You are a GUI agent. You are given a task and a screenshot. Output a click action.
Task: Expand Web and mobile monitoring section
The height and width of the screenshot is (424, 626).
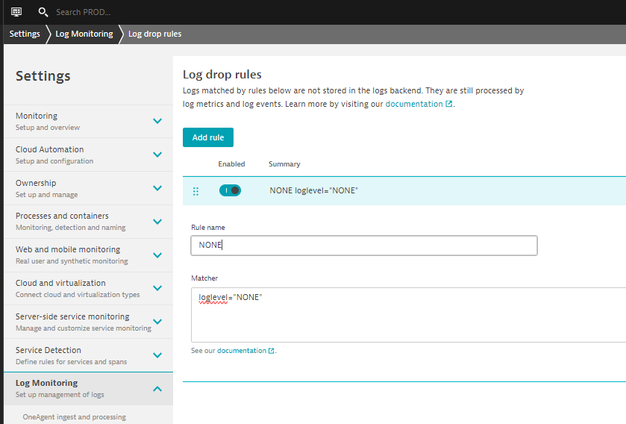click(157, 255)
